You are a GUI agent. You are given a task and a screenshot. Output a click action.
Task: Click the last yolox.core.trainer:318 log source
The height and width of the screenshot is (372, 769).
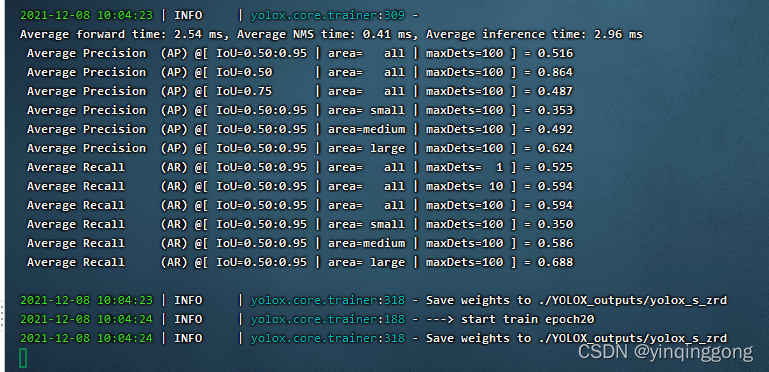tap(328, 338)
